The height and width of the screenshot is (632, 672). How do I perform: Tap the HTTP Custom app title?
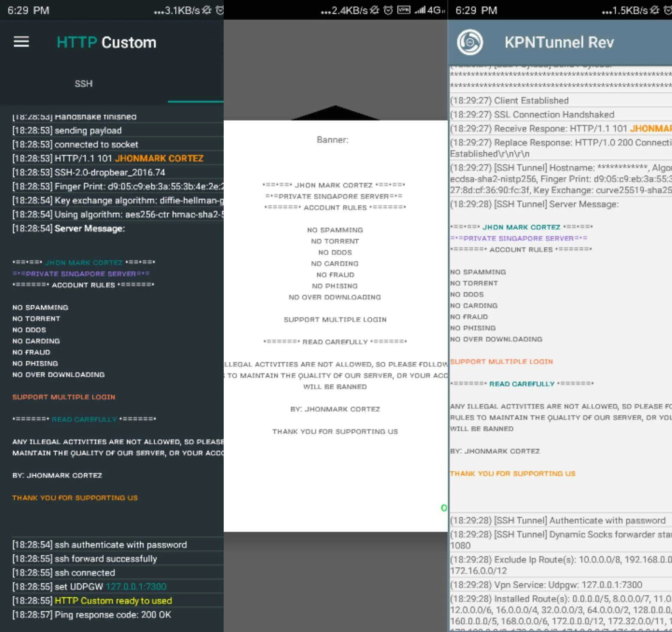click(106, 42)
